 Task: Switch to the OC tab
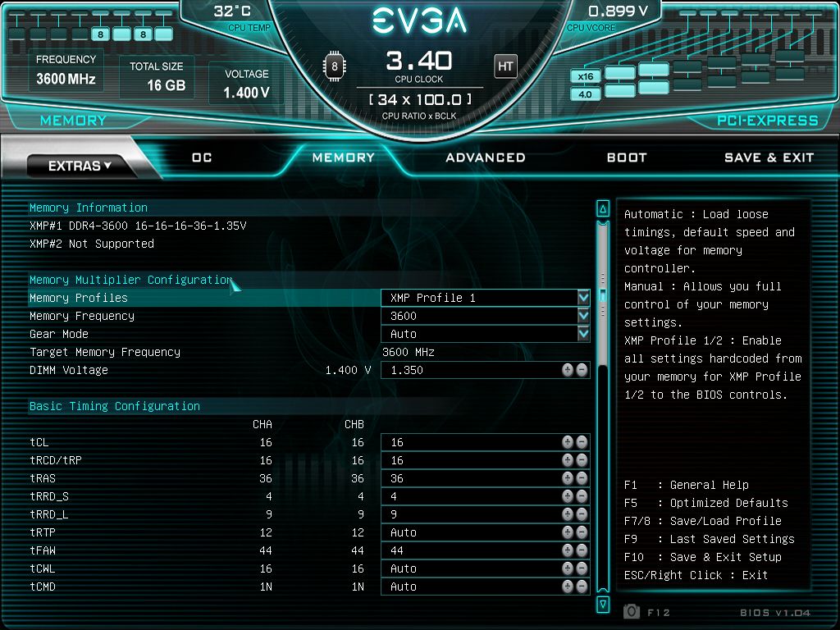click(202, 157)
